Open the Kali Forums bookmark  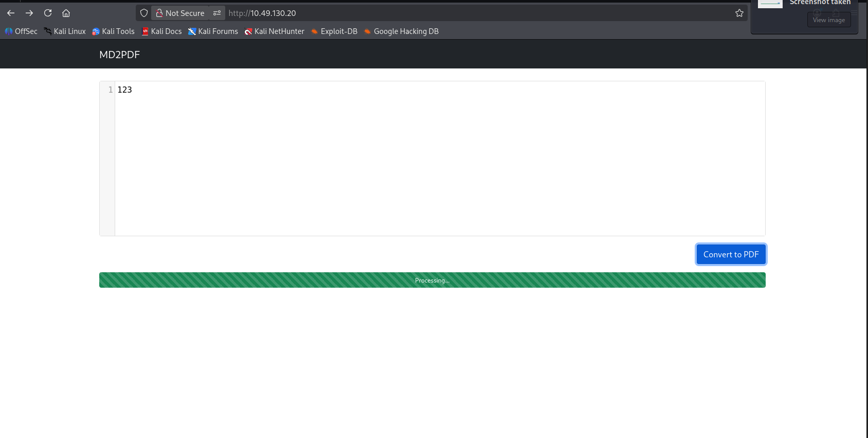coord(213,31)
